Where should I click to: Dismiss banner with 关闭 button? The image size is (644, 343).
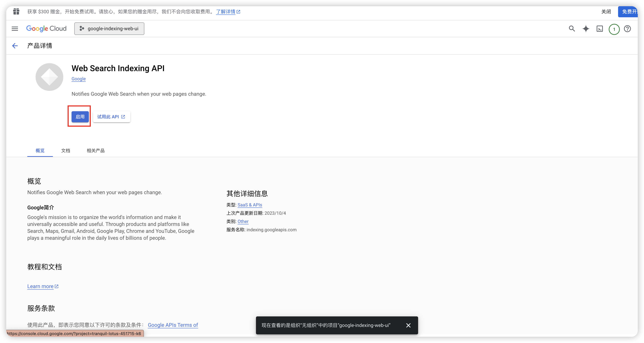(x=606, y=12)
